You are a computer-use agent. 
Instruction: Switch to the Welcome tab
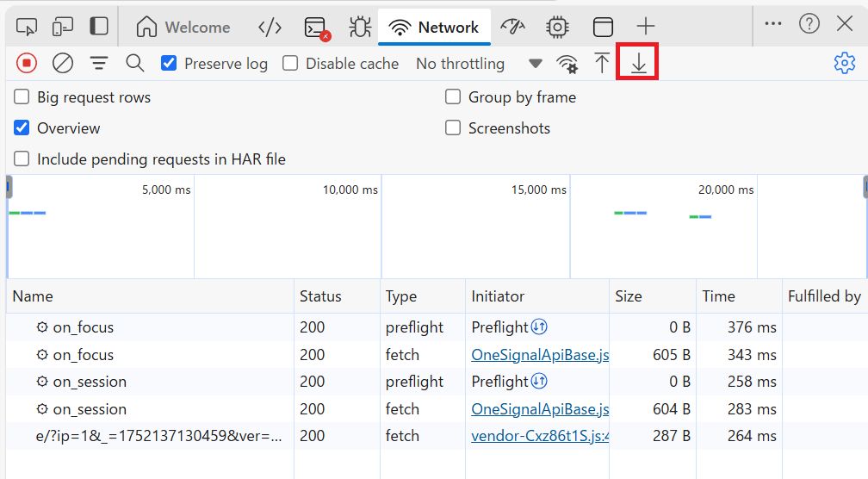pyautogui.click(x=183, y=27)
